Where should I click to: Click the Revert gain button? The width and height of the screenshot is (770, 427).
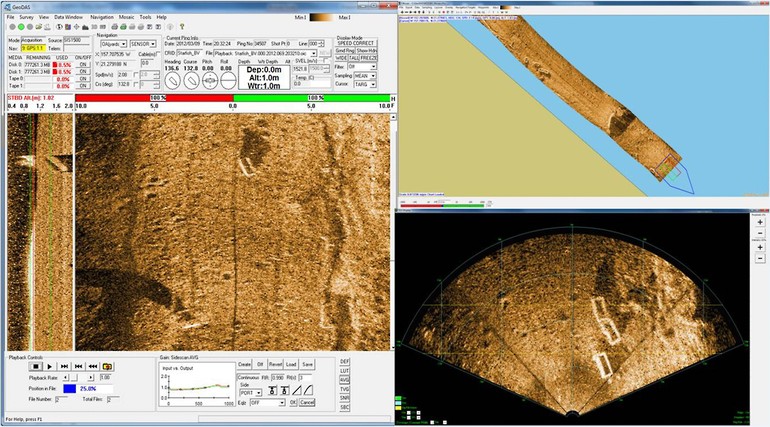click(x=275, y=365)
